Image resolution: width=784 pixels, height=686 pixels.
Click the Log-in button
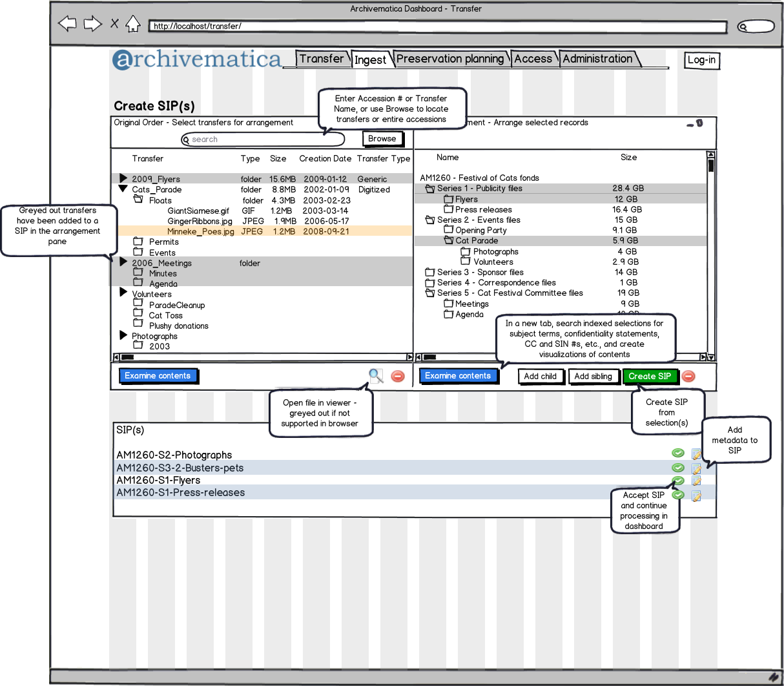pyautogui.click(x=701, y=60)
